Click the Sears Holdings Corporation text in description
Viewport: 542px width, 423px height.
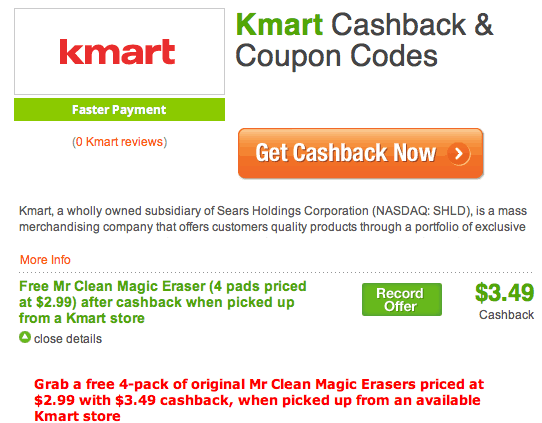292,210
